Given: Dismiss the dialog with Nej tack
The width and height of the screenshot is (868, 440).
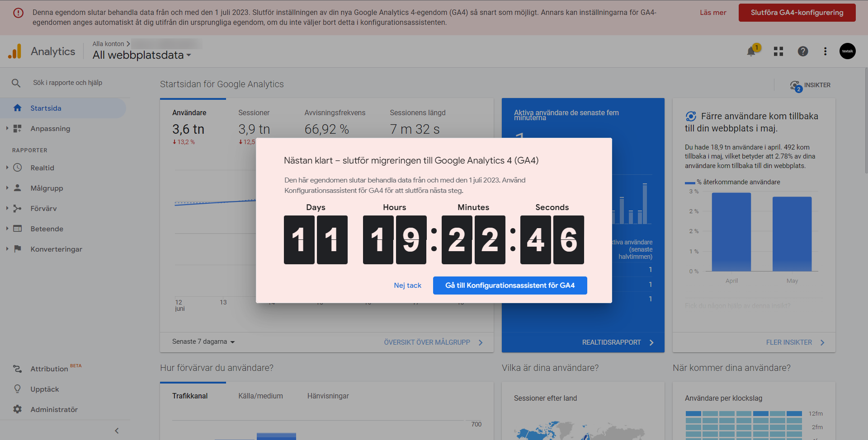Looking at the screenshot, I should click(407, 286).
